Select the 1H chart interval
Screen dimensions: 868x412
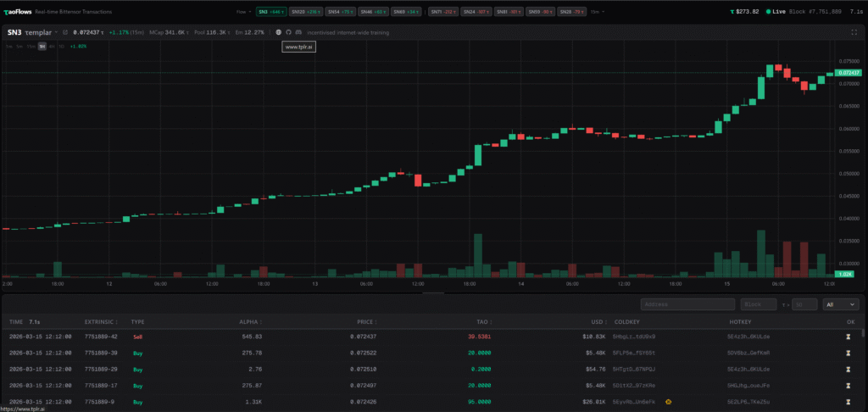[x=42, y=46]
